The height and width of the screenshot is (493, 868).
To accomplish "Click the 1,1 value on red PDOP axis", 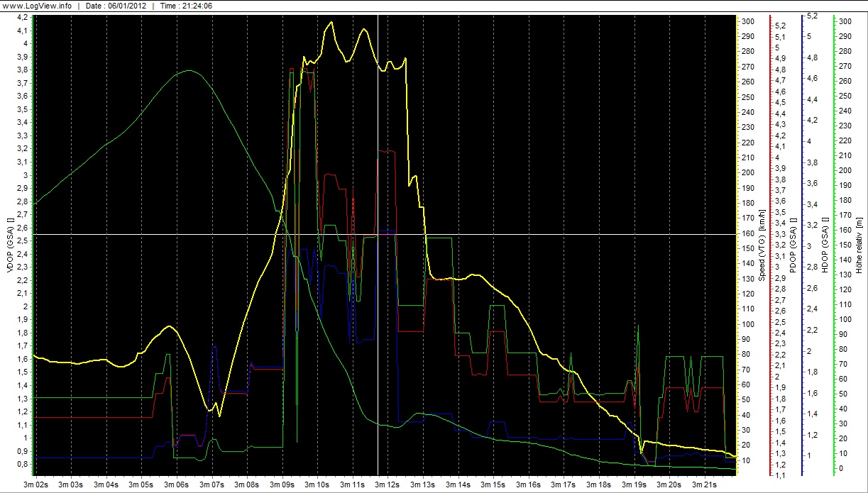I will (x=781, y=475).
